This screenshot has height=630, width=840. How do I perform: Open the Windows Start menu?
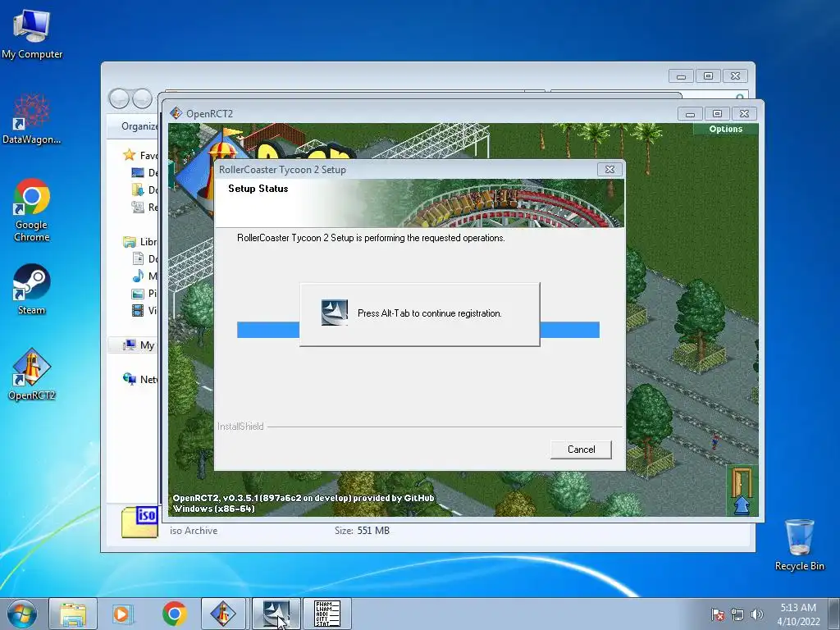click(22, 614)
